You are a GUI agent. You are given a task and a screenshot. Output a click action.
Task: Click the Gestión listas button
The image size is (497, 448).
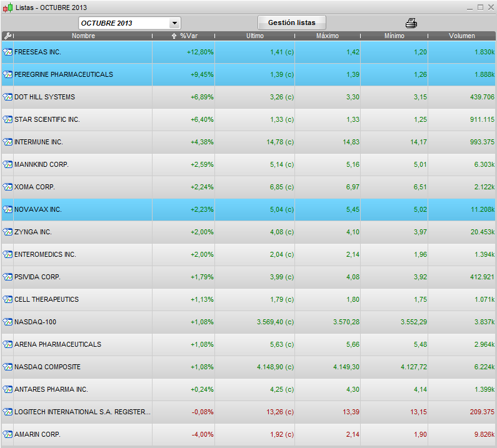(x=291, y=22)
